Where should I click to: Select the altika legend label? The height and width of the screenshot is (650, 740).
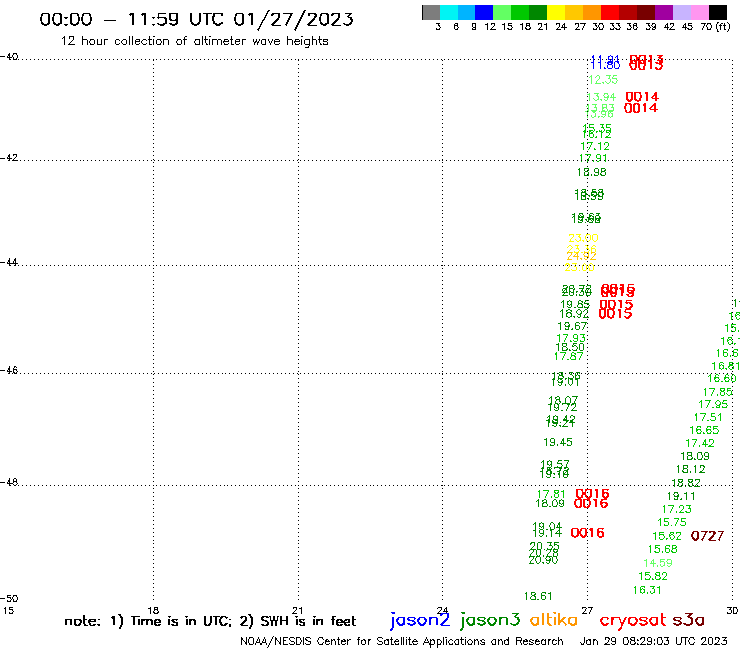(554, 619)
